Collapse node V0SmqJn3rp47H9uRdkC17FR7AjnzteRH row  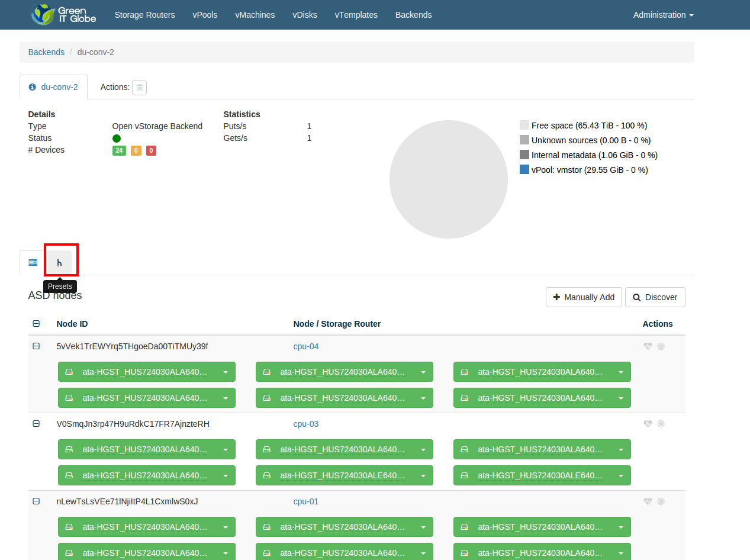(x=36, y=424)
